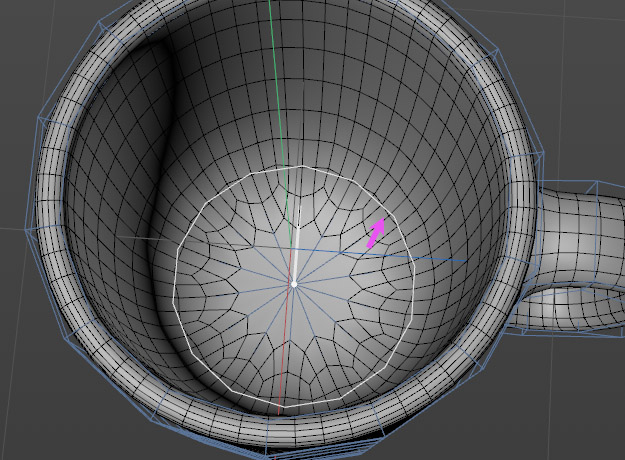Click the green axis line above the mug
This screenshot has width=625, height=460.
pos(275,60)
